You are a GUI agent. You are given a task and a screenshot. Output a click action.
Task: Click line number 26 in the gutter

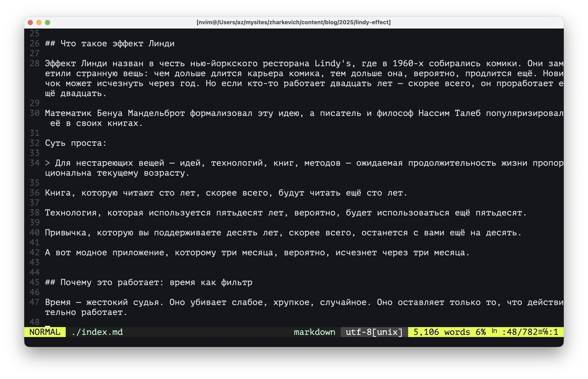coord(34,43)
